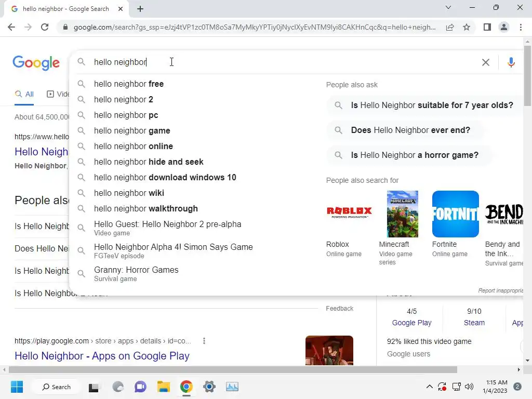Open the tab search chevron in title bar
The height and width of the screenshot is (399, 532).
point(448,7)
